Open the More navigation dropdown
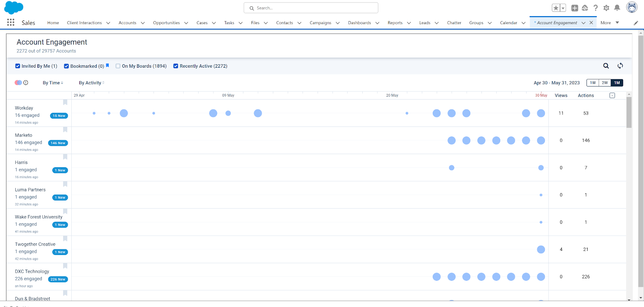The height and width of the screenshot is (307, 644). (610, 23)
